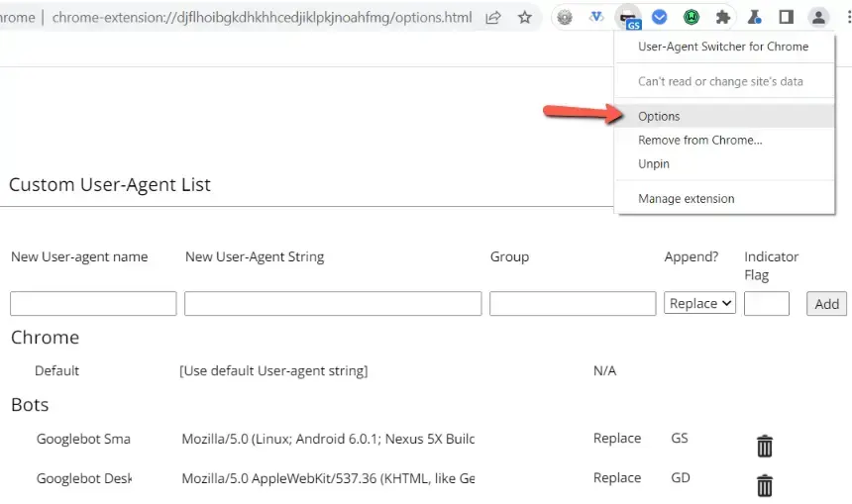
Task: Delete the Googlebot Smartphone entry with trash icon
Action: (765, 446)
